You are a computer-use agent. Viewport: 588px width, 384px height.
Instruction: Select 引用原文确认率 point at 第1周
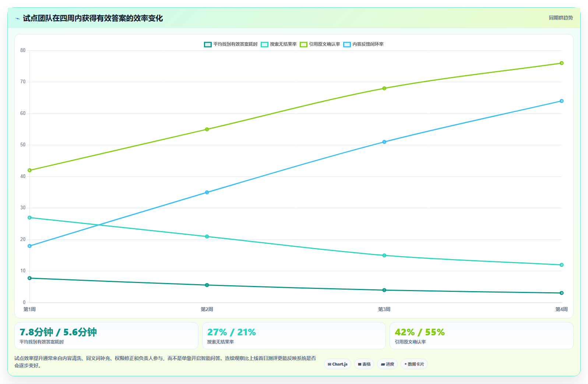click(x=30, y=170)
